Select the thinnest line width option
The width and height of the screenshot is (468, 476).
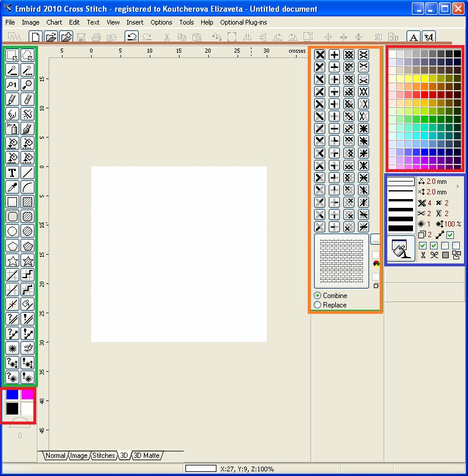tap(401, 182)
